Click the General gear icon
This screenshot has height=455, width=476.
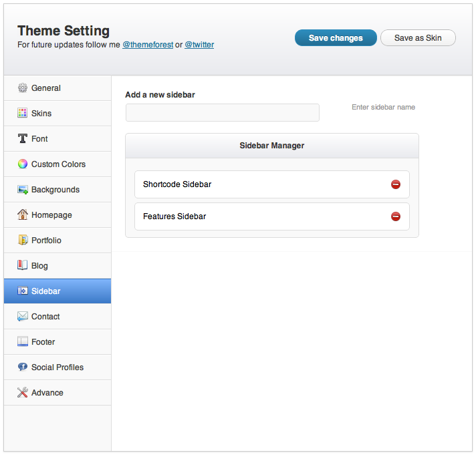[23, 88]
